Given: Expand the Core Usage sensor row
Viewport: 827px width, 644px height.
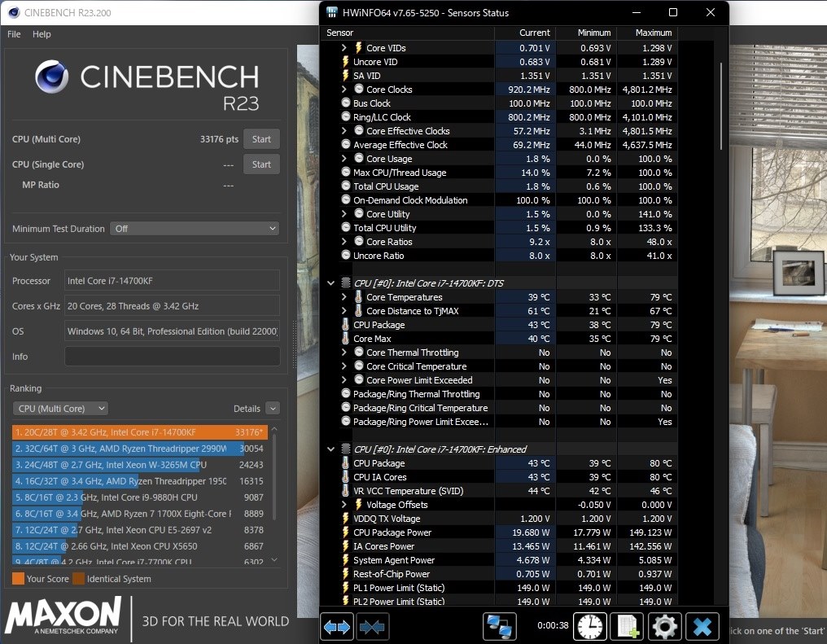Looking at the screenshot, I should (343, 158).
